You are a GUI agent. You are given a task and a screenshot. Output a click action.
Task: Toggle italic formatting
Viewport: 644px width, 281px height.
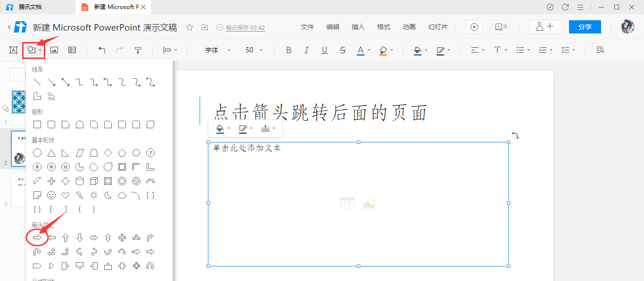[306, 50]
